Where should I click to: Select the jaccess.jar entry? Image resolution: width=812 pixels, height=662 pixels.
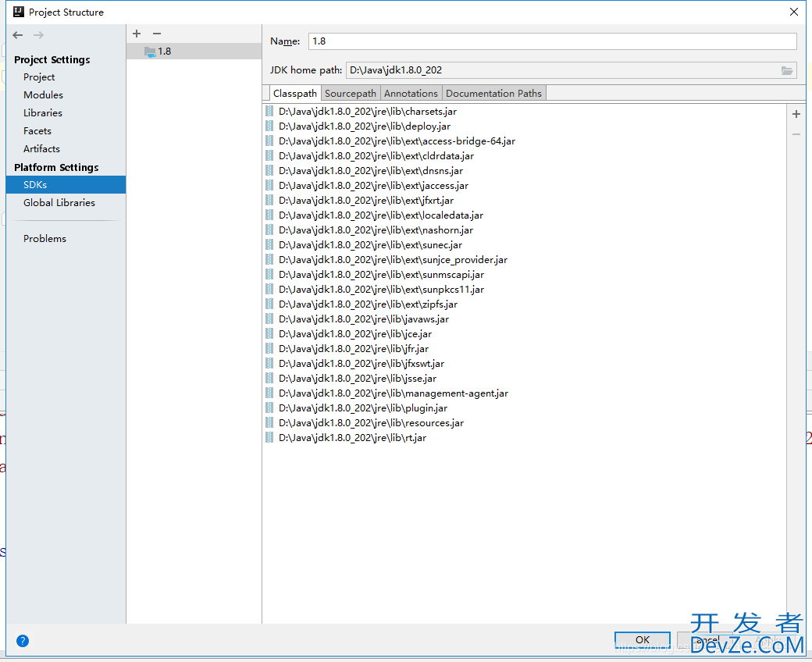(x=373, y=186)
